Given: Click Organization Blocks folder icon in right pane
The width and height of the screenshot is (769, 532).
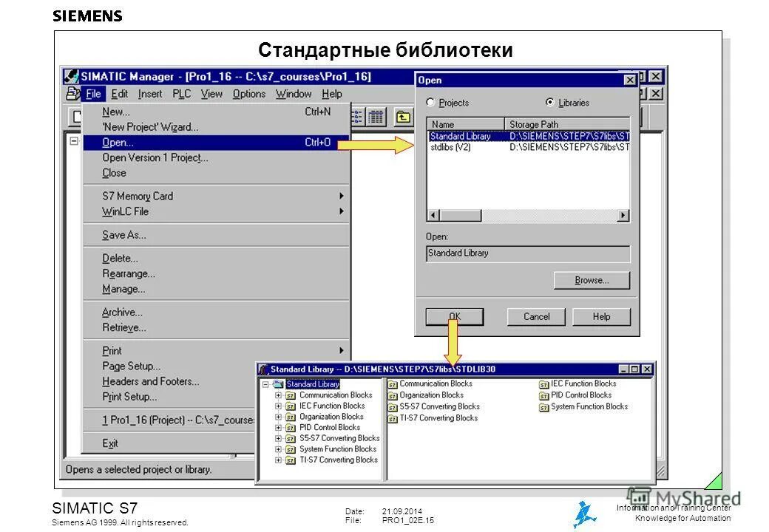Looking at the screenshot, I should pyautogui.click(x=393, y=395).
